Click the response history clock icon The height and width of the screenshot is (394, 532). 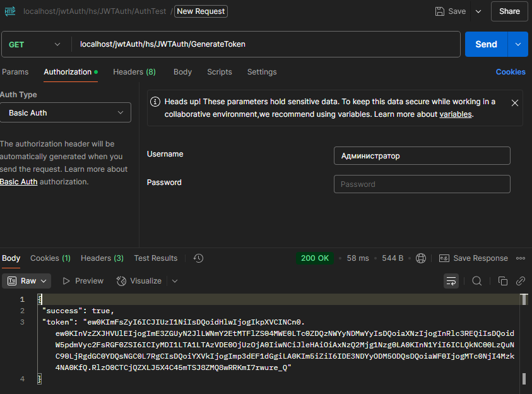198,258
